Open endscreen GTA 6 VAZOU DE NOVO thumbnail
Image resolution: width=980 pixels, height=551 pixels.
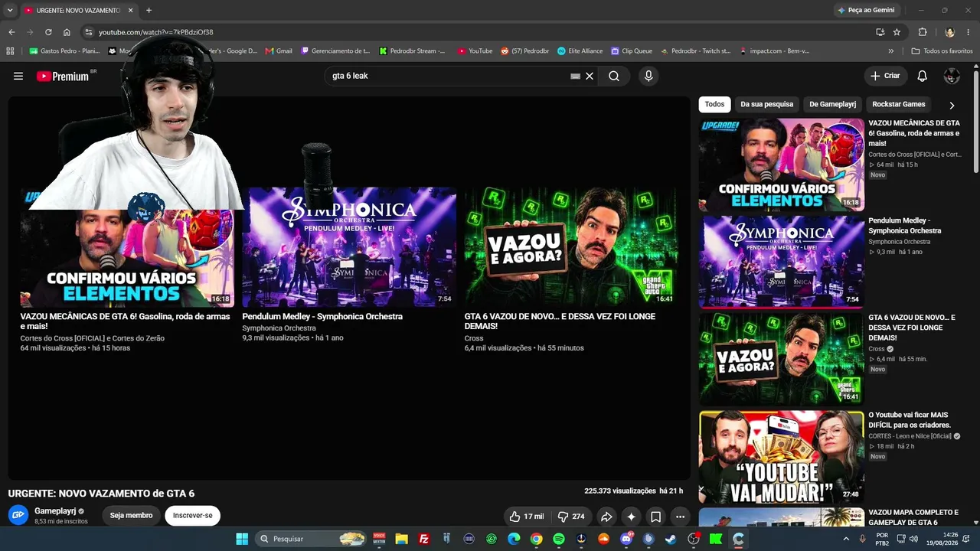(571, 247)
